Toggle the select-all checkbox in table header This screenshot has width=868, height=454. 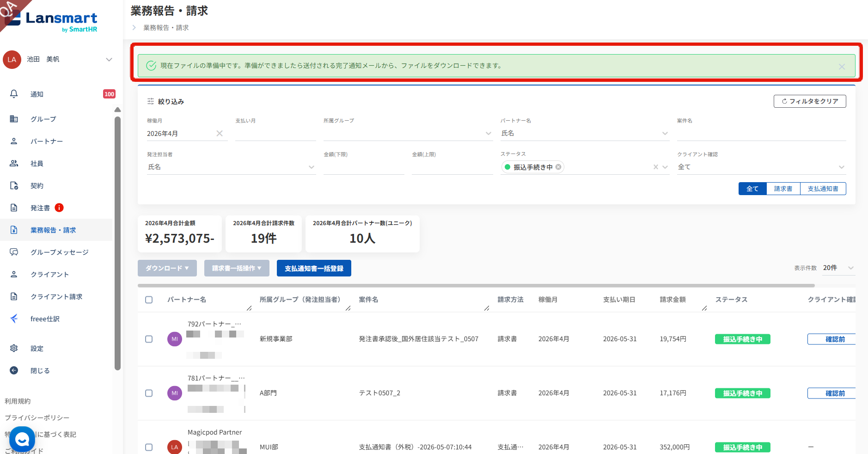click(149, 300)
